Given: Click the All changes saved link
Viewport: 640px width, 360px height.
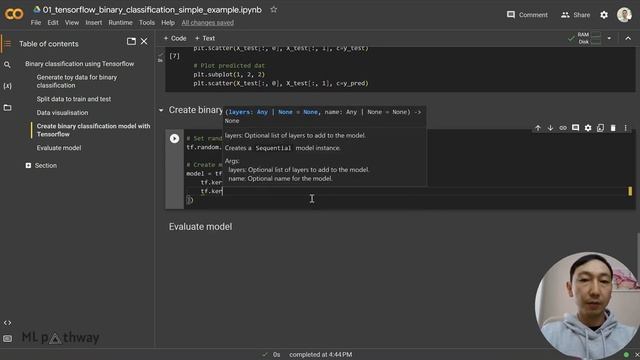Looking at the screenshot, I should click(x=208, y=22).
